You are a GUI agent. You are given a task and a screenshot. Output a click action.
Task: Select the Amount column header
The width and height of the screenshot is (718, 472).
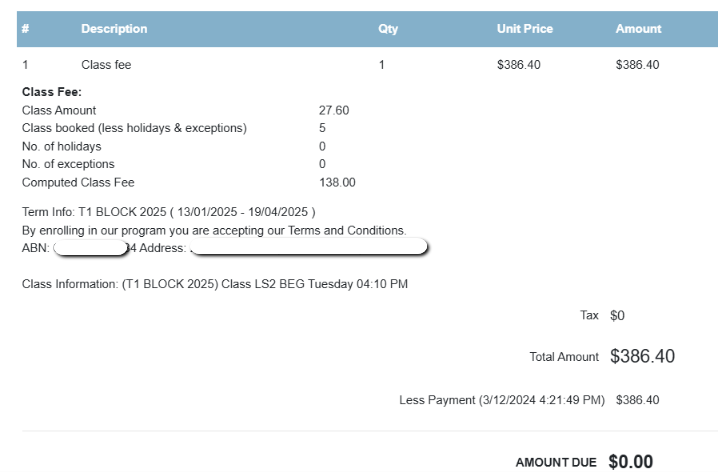point(638,29)
